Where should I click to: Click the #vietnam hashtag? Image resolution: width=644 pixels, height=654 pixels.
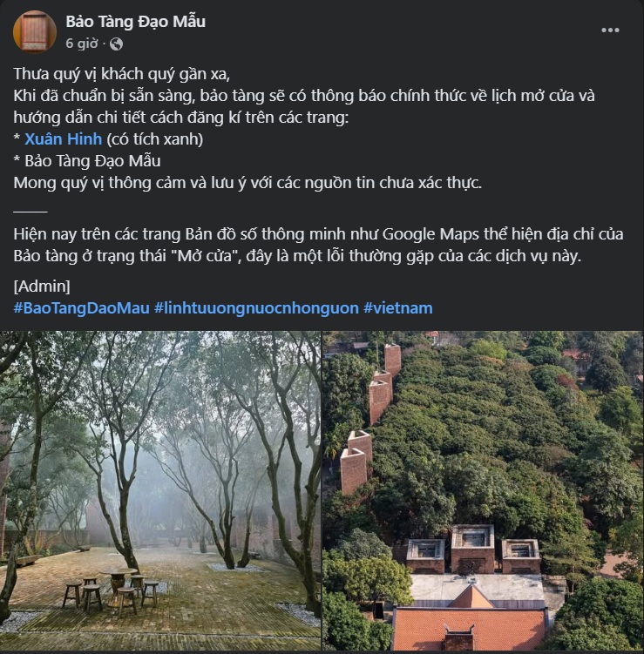[x=398, y=307]
